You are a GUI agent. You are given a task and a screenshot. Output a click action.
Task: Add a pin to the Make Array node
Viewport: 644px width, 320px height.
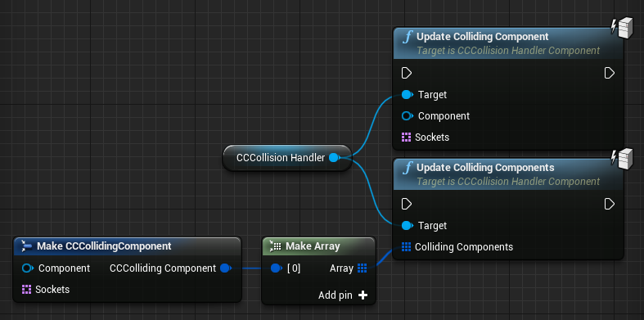point(343,295)
